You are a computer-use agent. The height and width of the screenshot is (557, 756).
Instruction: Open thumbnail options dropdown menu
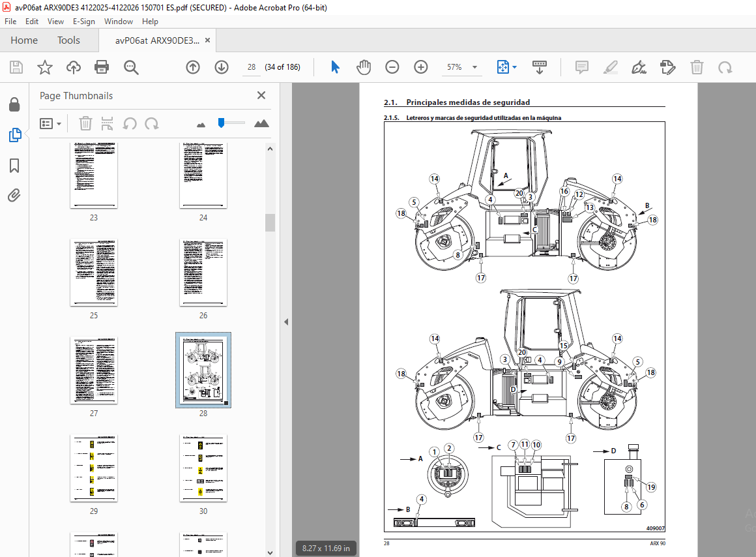pyautogui.click(x=51, y=123)
